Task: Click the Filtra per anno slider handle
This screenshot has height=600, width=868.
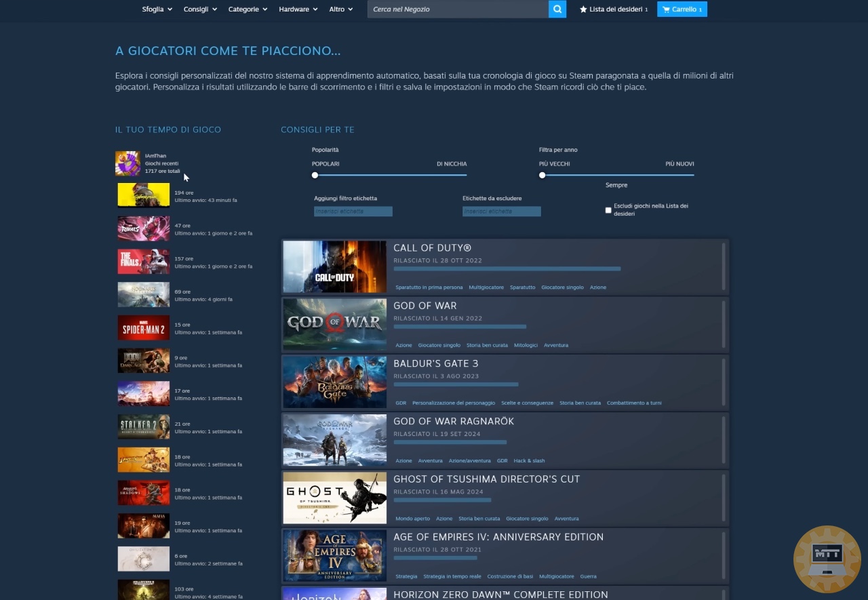Action: coord(542,175)
